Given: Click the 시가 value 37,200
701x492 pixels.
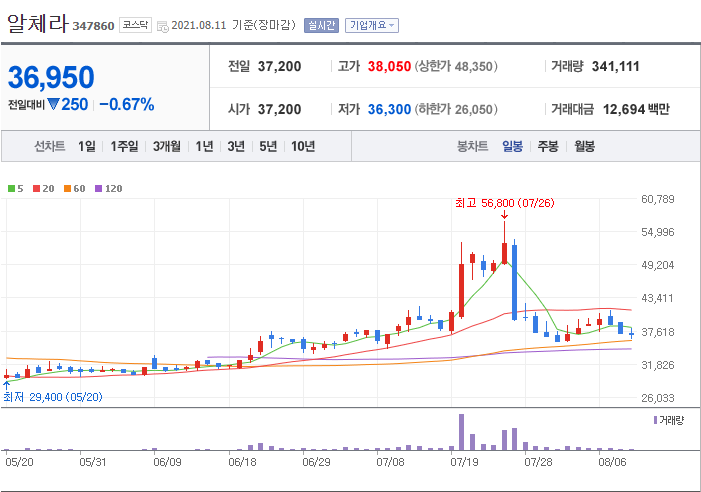Looking at the screenshot, I should click(279, 109).
